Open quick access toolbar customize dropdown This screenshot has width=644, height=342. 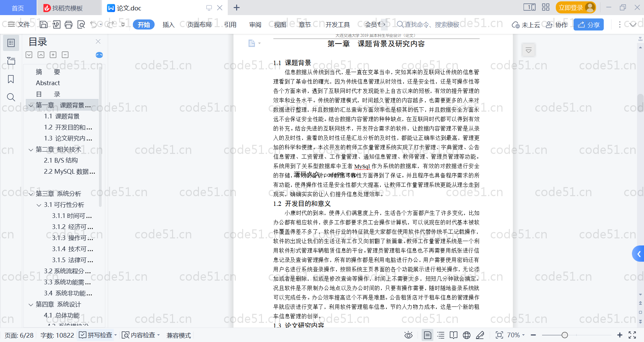(x=123, y=24)
